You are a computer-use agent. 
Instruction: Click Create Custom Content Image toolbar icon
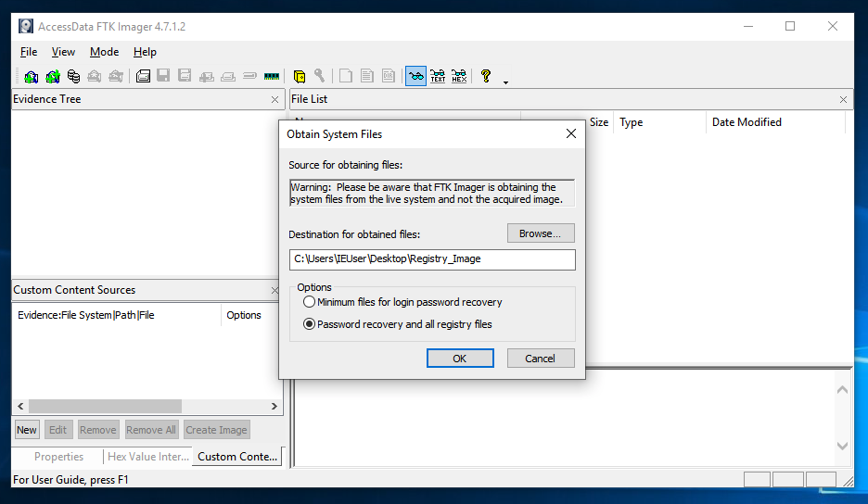228,76
